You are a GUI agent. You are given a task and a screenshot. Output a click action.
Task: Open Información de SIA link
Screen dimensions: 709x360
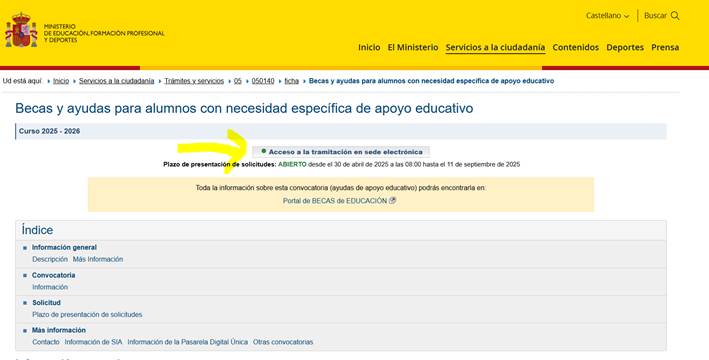[x=93, y=342]
